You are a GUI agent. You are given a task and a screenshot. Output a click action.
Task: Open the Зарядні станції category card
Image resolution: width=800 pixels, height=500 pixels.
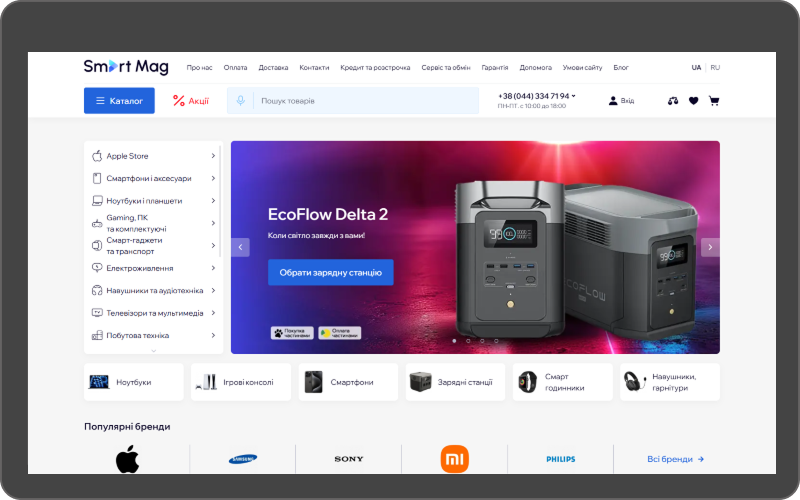click(x=455, y=382)
